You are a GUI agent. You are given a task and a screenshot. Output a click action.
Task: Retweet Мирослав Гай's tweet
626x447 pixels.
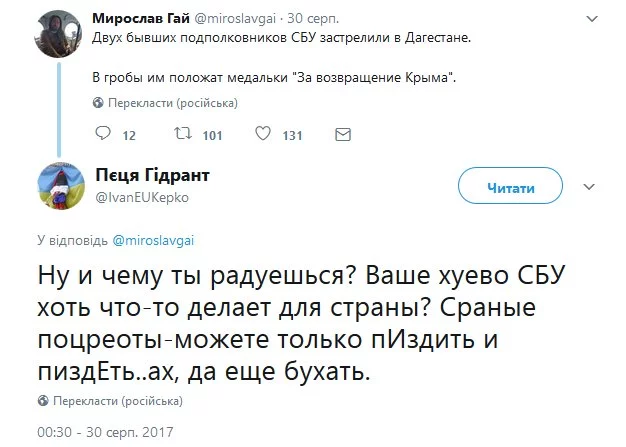181,135
